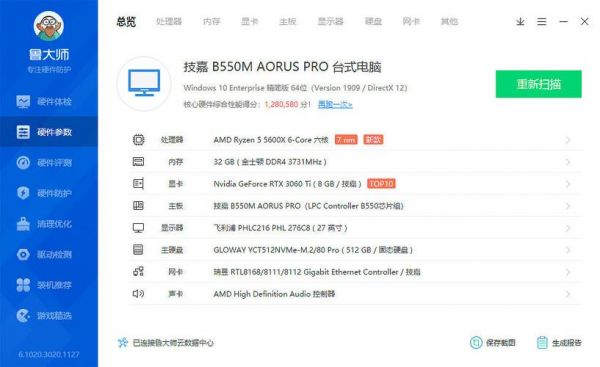Switch to the 处理器 tab
This screenshot has height=367, width=600.
(169, 21)
